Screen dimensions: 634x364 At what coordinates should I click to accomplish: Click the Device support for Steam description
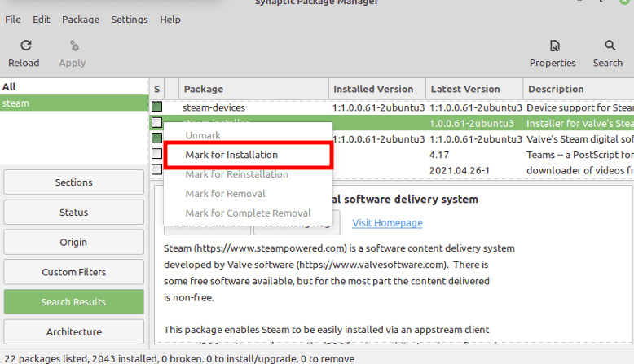[x=580, y=107]
